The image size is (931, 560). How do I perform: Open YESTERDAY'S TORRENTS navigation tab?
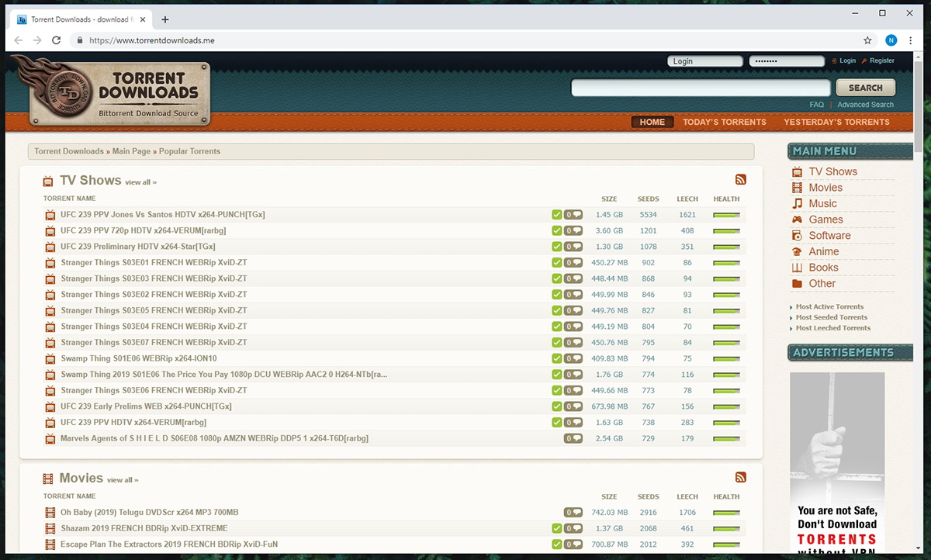836,122
